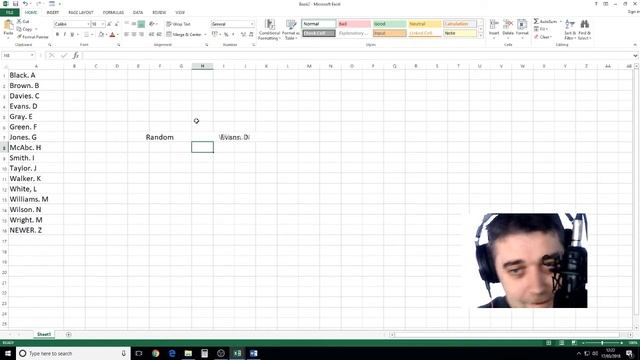Toggle Underline formatting
The width and height of the screenshot is (640, 360).
pyautogui.click(x=72, y=35)
